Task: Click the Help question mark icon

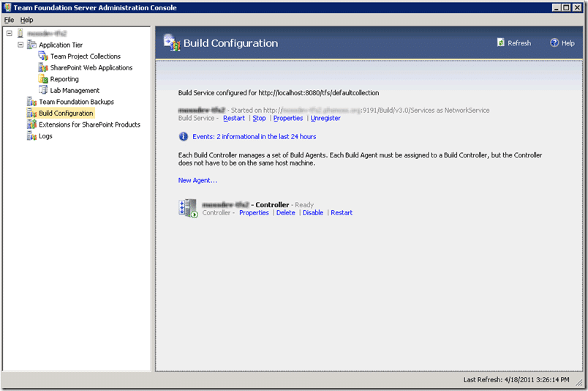Action: tap(554, 42)
